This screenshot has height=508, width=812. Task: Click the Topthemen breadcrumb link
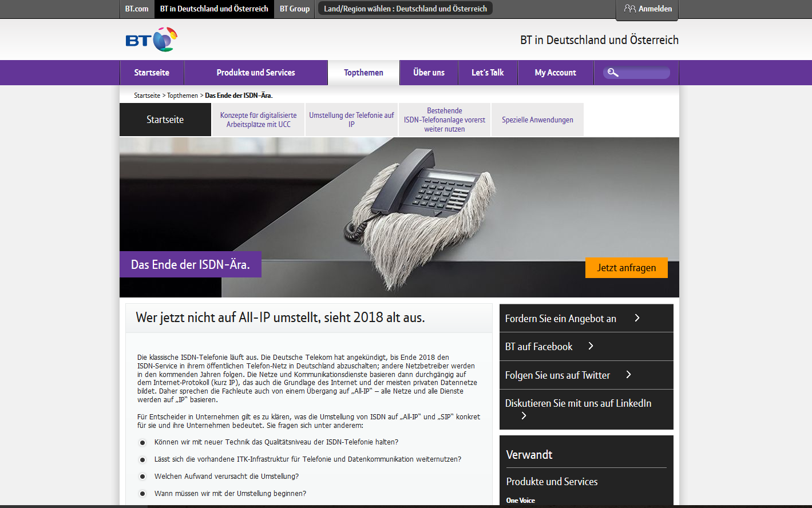point(183,96)
